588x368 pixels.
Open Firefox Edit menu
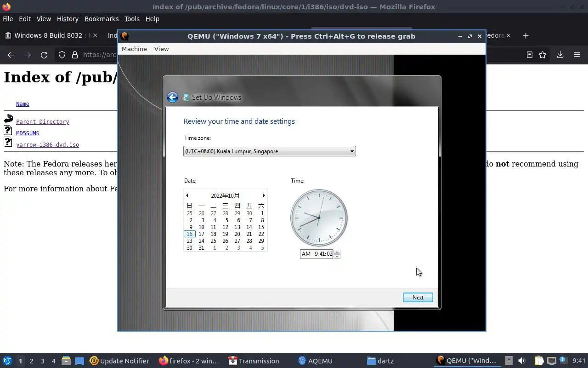pos(24,19)
